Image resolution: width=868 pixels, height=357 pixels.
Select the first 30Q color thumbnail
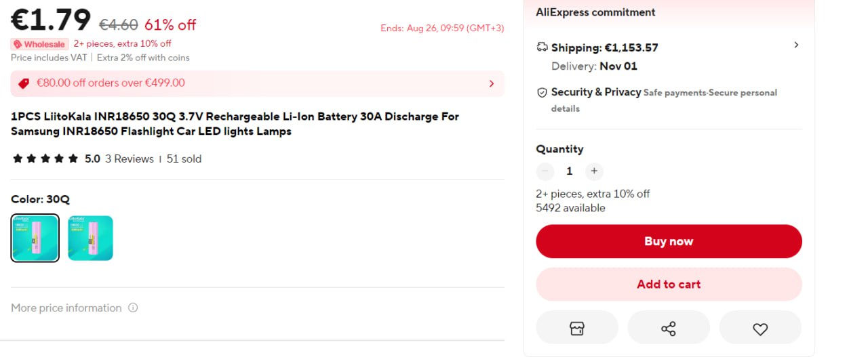point(35,238)
